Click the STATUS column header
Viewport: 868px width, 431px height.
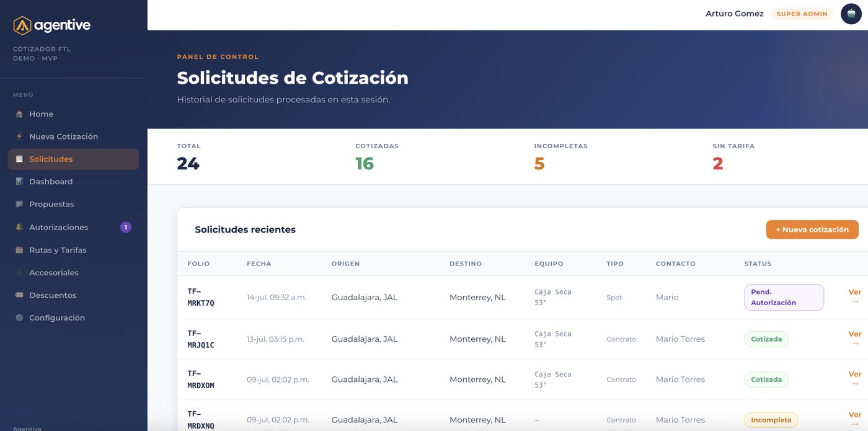(x=758, y=264)
